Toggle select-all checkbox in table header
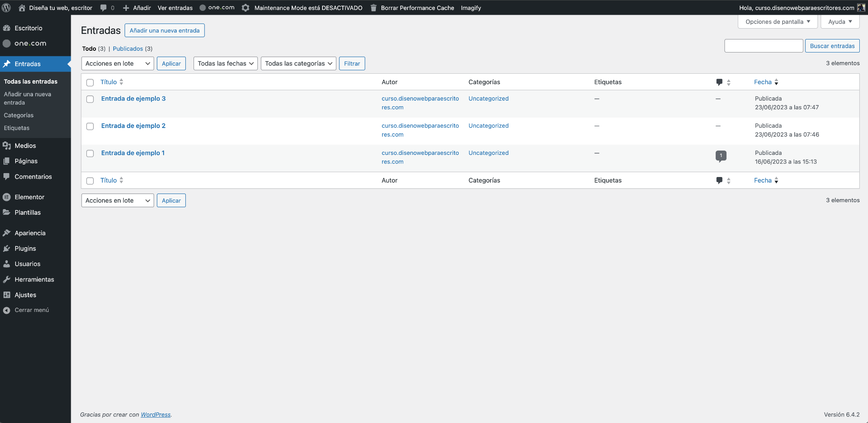The image size is (868, 423). pyautogui.click(x=90, y=82)
